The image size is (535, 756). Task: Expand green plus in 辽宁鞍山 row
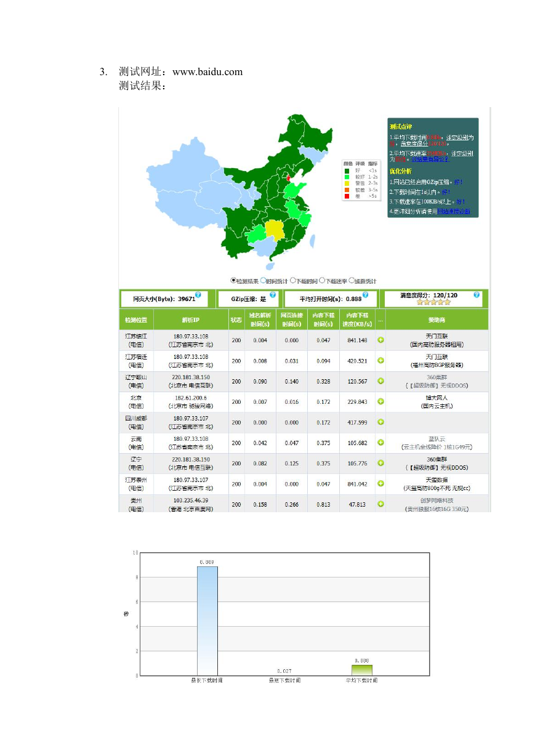380,381
